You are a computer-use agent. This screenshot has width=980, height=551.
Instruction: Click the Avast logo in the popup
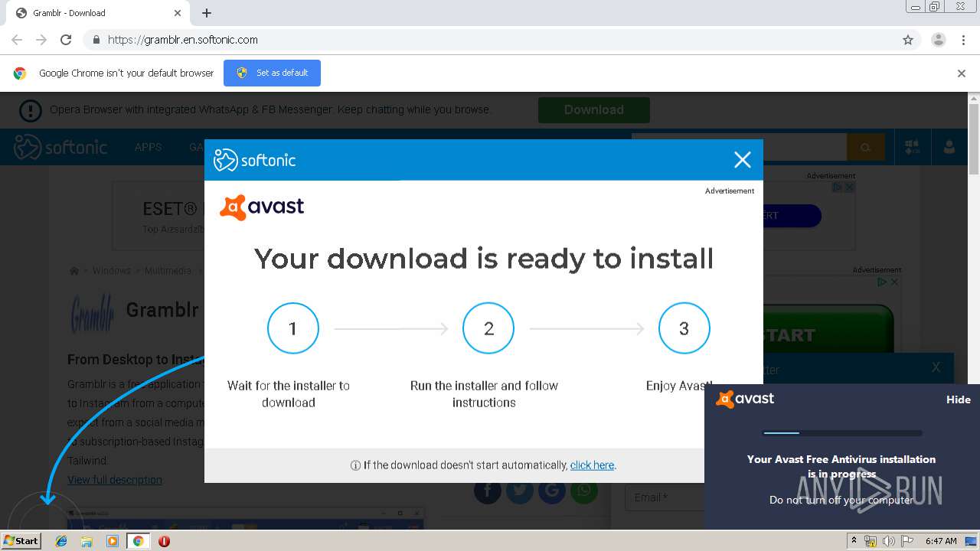(x=262, y=207)
